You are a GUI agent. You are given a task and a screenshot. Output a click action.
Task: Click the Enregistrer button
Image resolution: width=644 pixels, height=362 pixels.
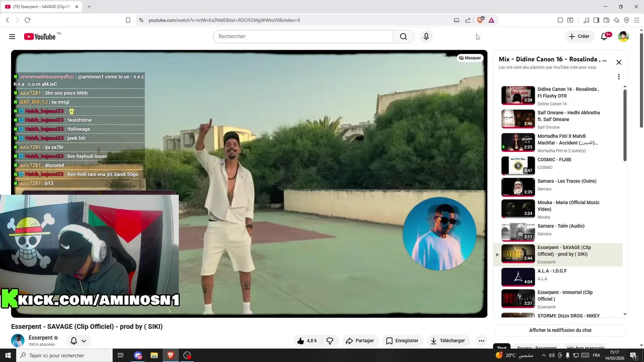pyautogui.click(x=402, y=341)
